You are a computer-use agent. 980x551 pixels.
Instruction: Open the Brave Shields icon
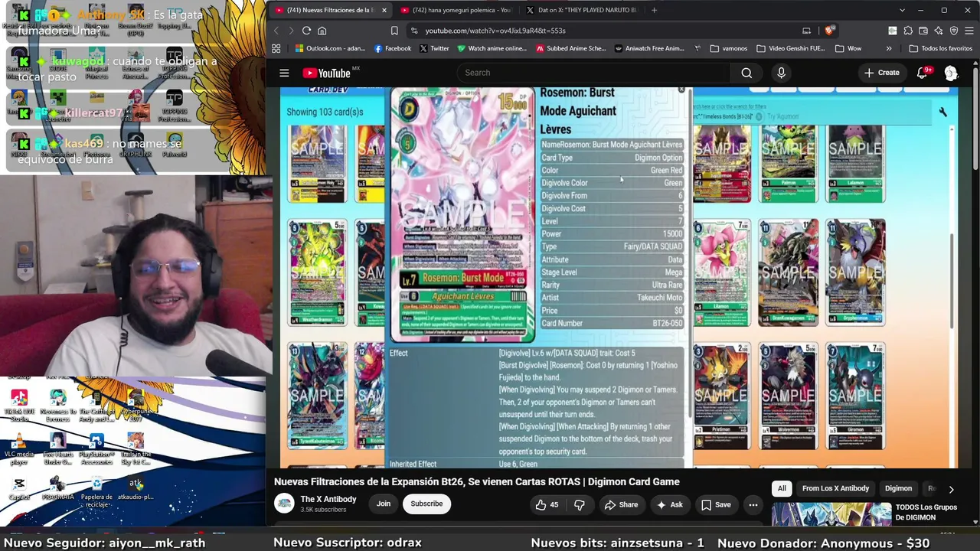(x=829, y=31)
